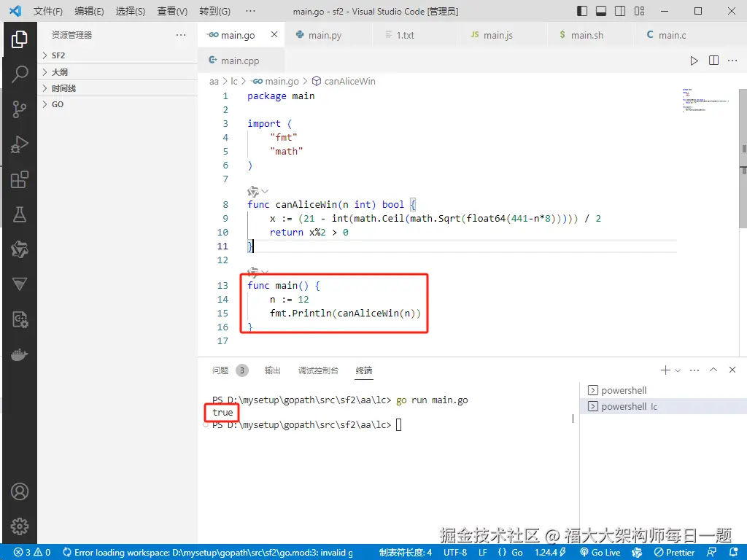Close the terminal panel
The height and width of the screenshot is (560, 747).
pos(732,370)
